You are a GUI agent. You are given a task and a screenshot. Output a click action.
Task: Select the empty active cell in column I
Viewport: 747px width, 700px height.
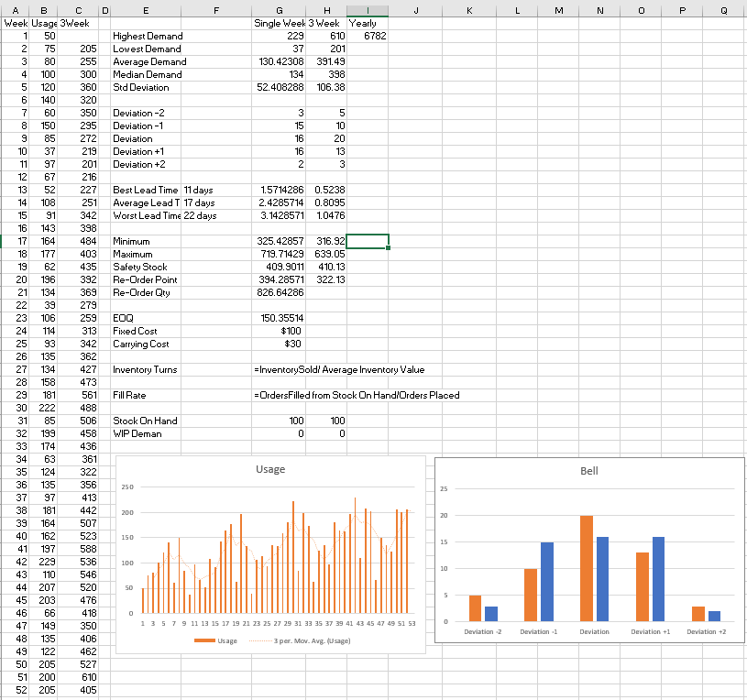[x=368, y=242]
